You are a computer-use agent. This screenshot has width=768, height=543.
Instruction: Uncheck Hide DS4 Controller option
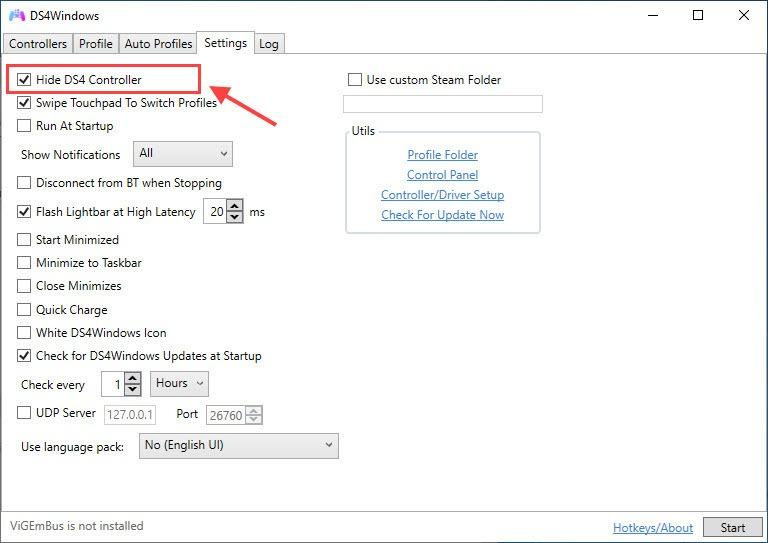pos(24,79)
